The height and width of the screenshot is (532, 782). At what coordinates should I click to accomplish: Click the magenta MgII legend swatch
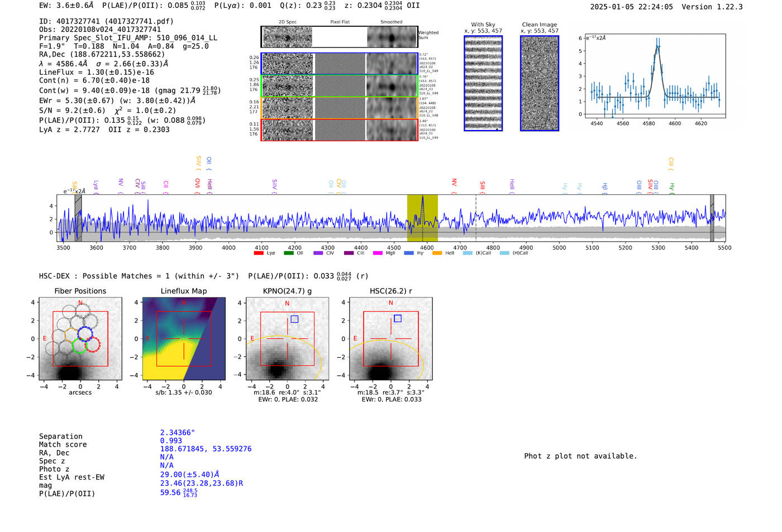(378, 253)
